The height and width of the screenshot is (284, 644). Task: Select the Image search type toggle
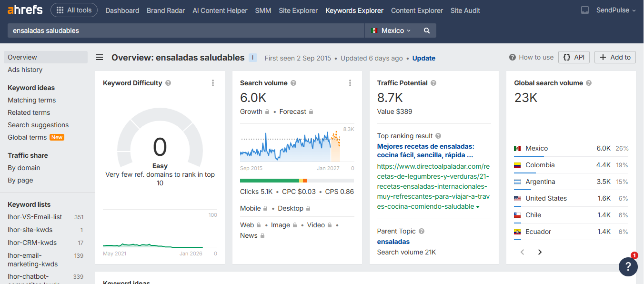tap(281, 224)
